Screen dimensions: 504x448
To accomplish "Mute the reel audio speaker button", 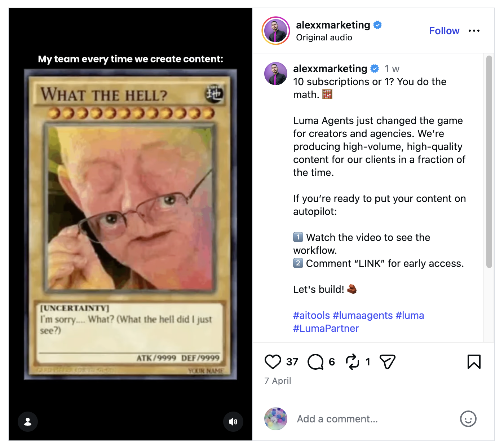I will 233,421.
